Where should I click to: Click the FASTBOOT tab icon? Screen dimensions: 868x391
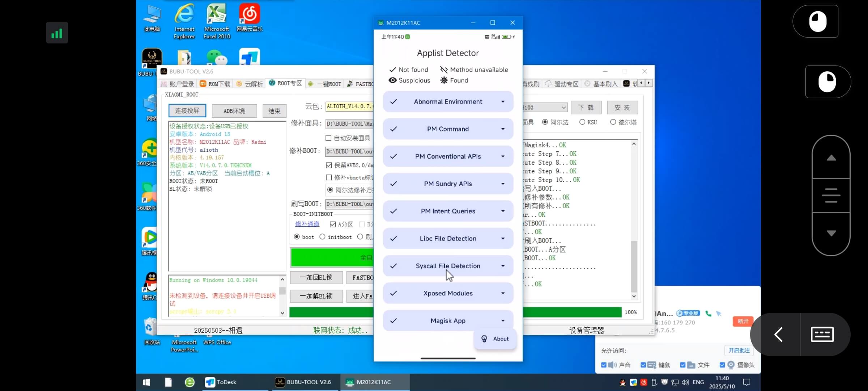[349, 84]
